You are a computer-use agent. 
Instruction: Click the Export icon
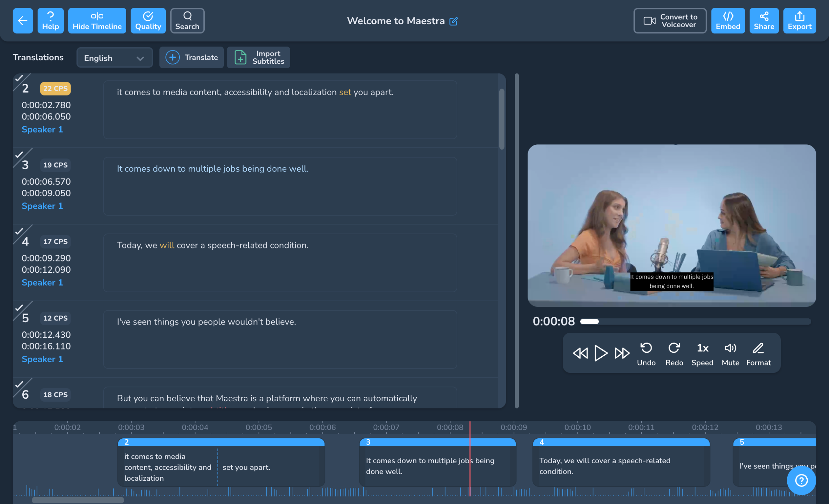point(800,21)
